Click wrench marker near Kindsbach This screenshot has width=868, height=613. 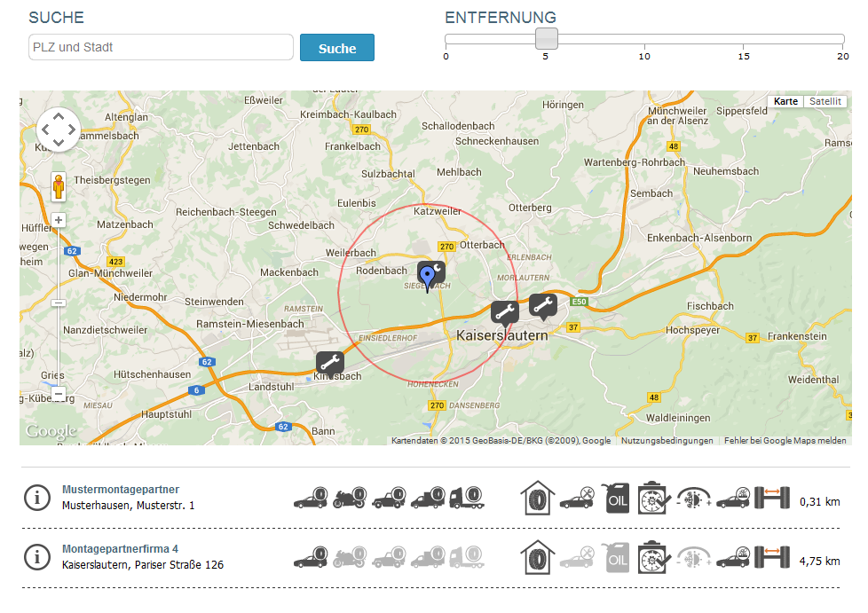point(329,362)
